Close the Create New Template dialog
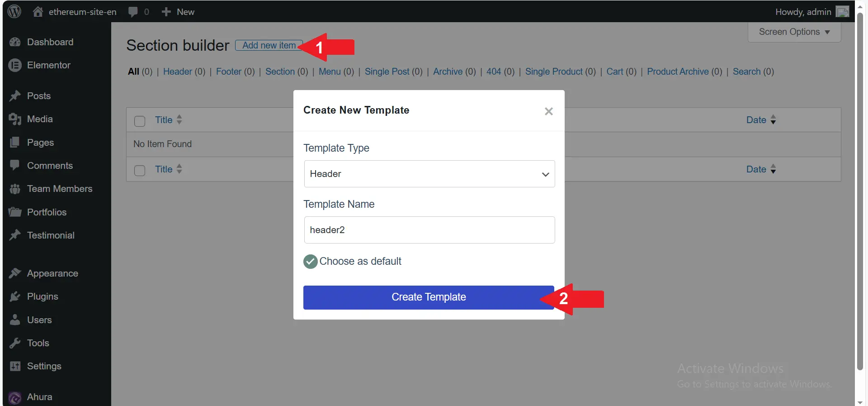The height and width of the screenshot is (406, 868). [x=549, y=111]
